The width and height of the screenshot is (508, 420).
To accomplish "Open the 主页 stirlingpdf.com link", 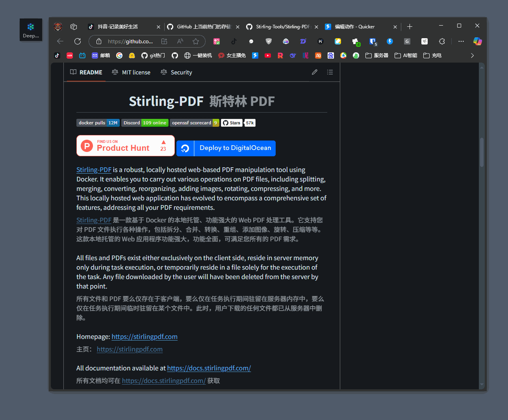I will pos(130,349).
